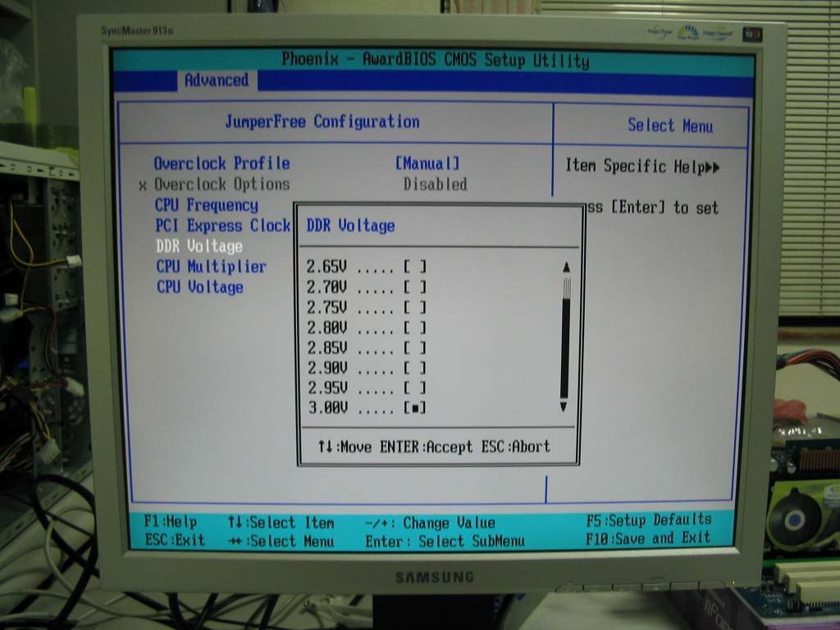Click the scroll up arrow in DDR Voltage list
The height and width of the screenshot is (630, 840).
pyautogui.click(x=566, y=267)
